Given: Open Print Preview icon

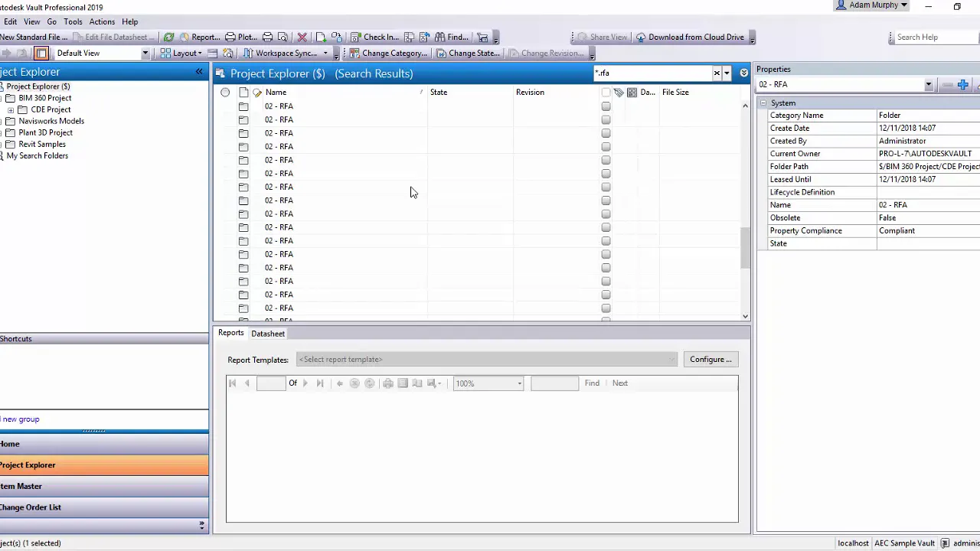Looking at the screenshot, I should [x=283, y=37].
